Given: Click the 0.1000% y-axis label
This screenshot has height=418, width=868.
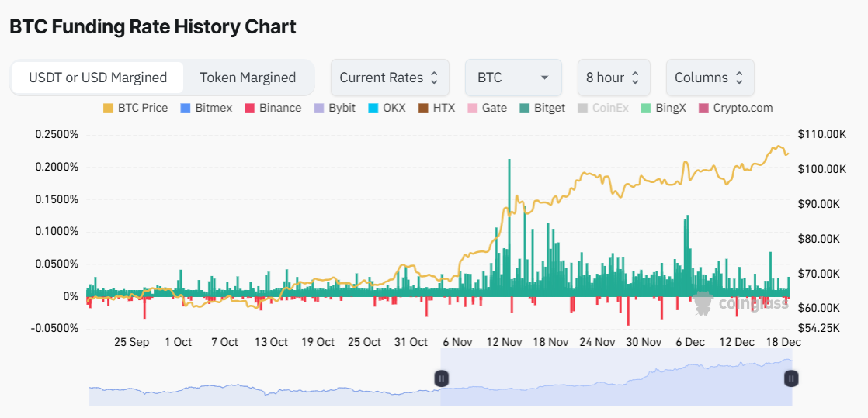Looking at the screenshot, I should click(57, 232).
